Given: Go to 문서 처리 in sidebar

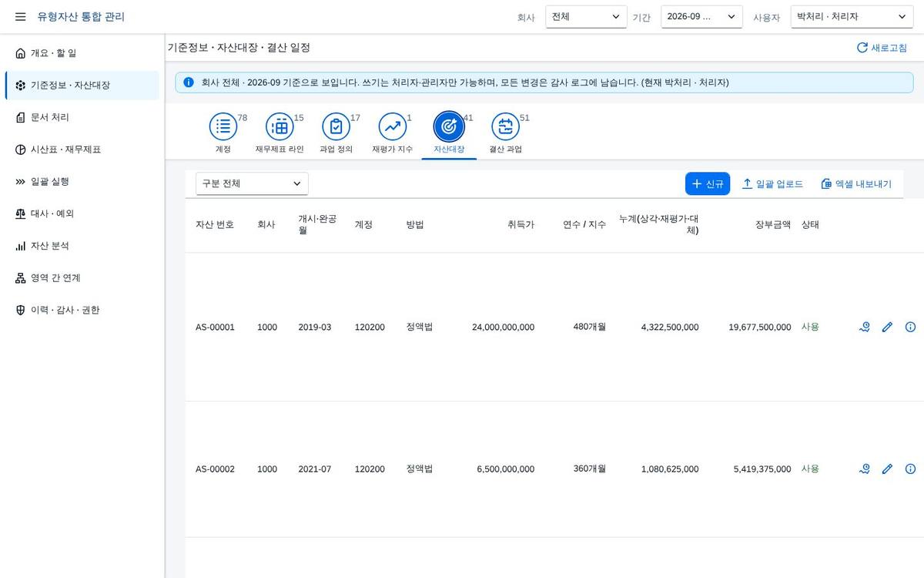Looking at the screenshot, I should [82, 118].
